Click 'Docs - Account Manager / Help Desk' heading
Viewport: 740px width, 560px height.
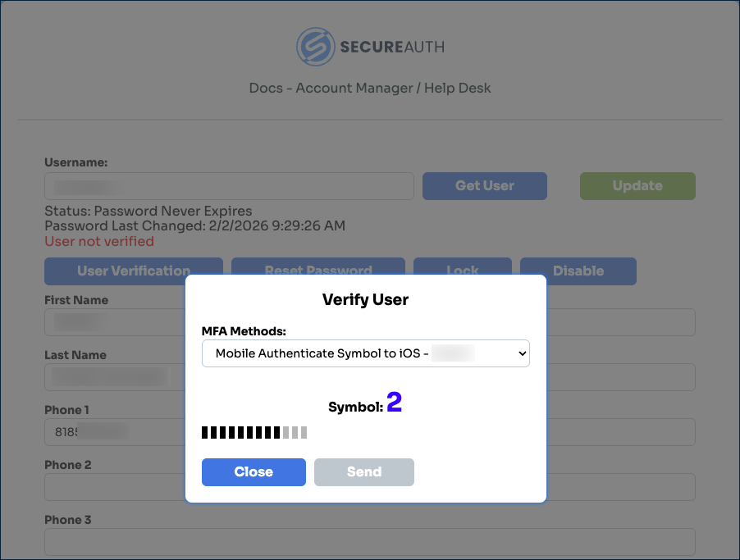coord(370,89)
